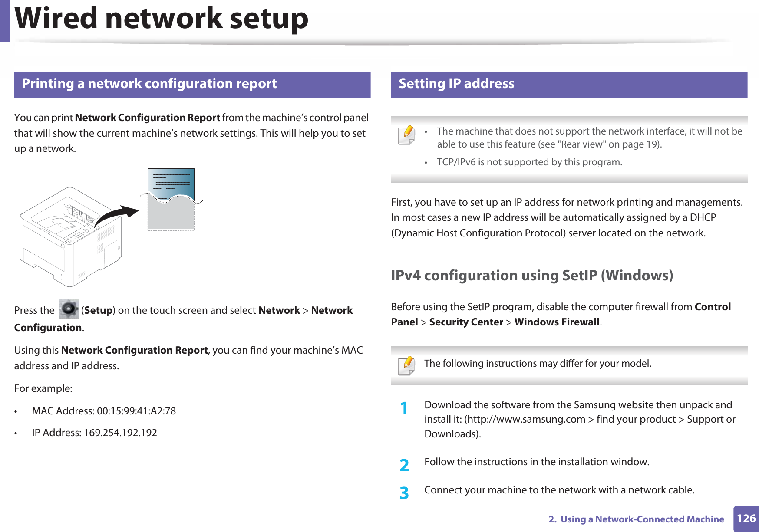Click the page number 126 box
This screenshot has height=532, width=759.
click(x=746, y=519)
